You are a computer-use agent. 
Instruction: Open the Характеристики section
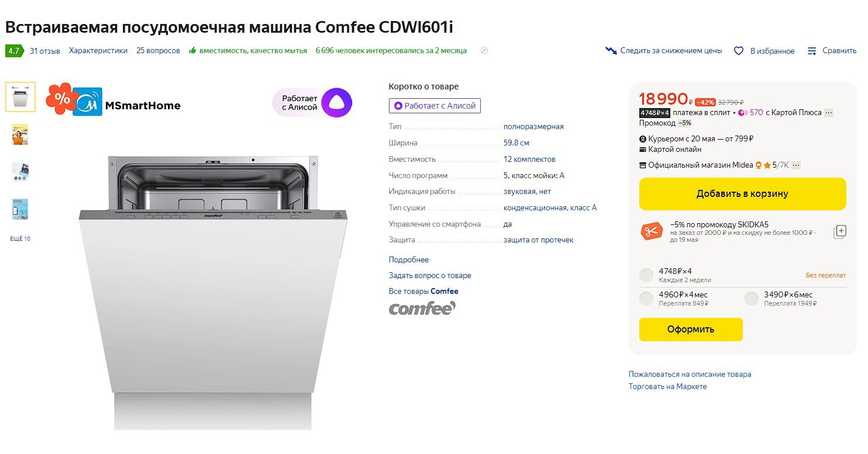click(98, 51)
